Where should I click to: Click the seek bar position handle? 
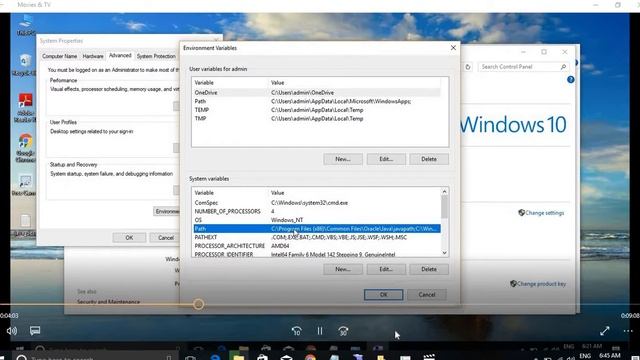[x=199, y=304]
